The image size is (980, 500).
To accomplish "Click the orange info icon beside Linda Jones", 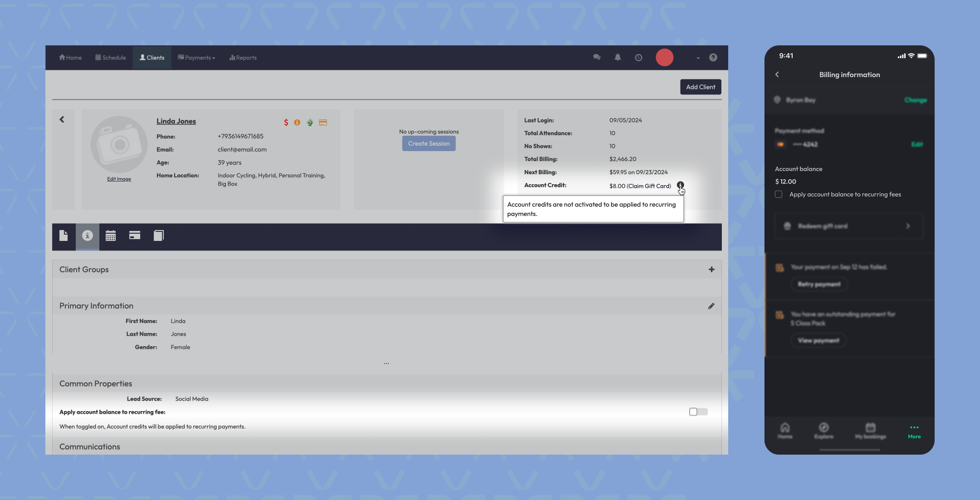I will pyautogui.click(x=297, y=123).
